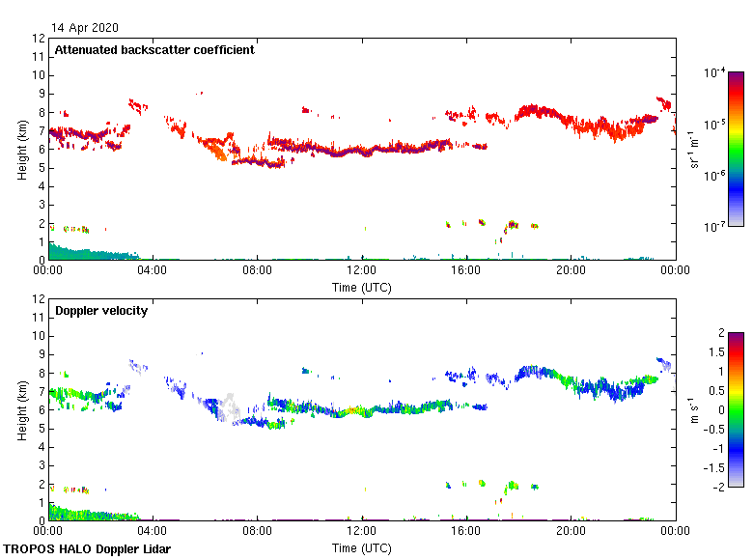Click the 16:00 tick below Doppler velocity plot
The height and width of the screenshot is (560, 753).
pyautogui.click(x=466, y=531)
